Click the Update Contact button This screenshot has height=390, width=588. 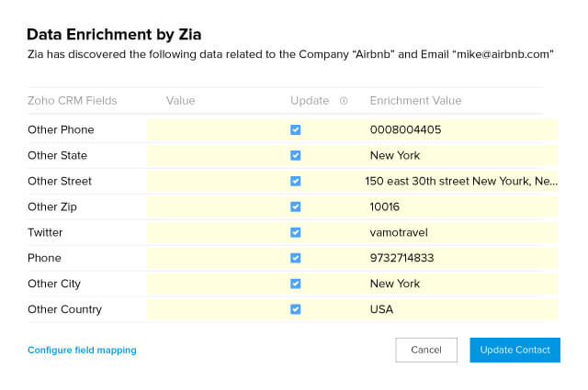click(x=514, y=350)
